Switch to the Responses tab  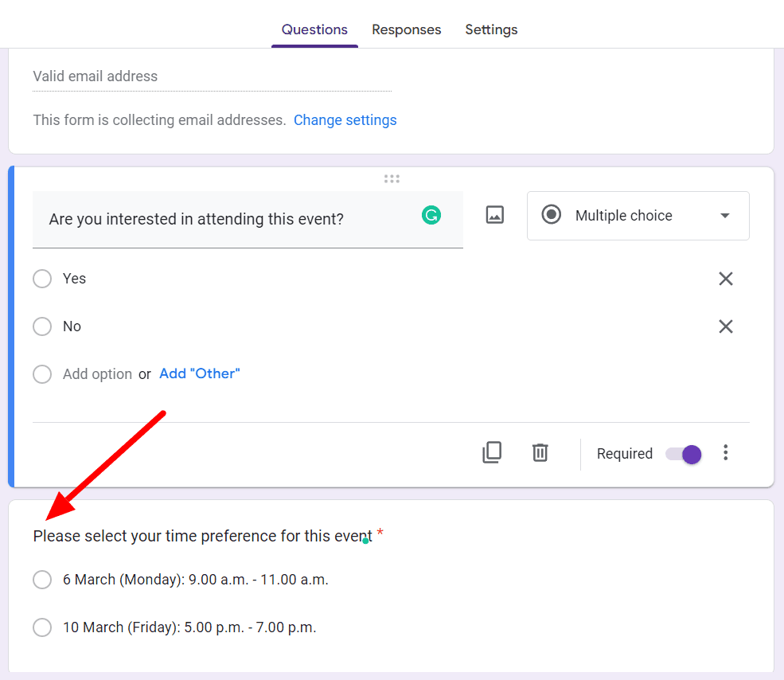point(406,29)
